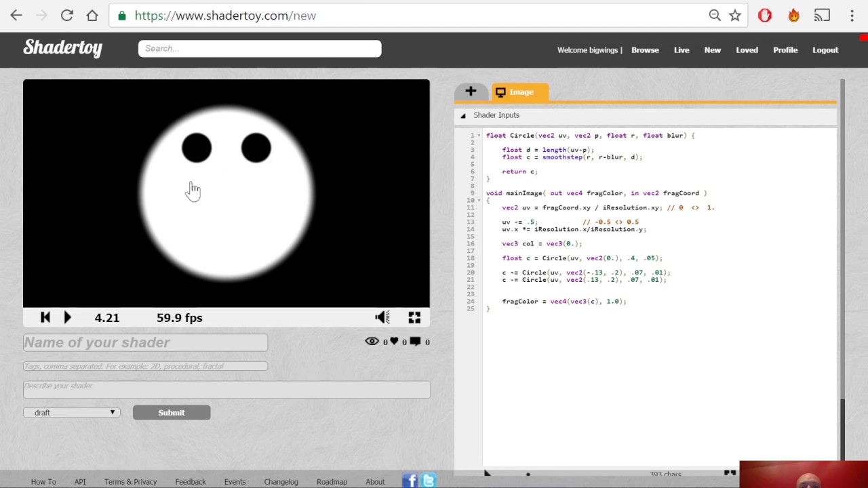Open the About footer link
Screen dimensions: 868x488
tap(375, 482)
